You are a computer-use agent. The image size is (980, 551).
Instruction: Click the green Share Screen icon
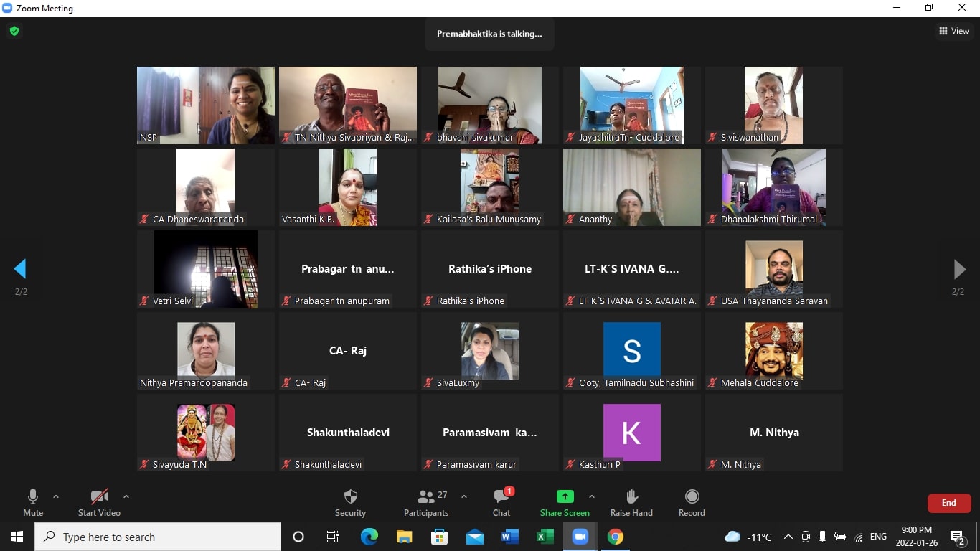[565, 496]
